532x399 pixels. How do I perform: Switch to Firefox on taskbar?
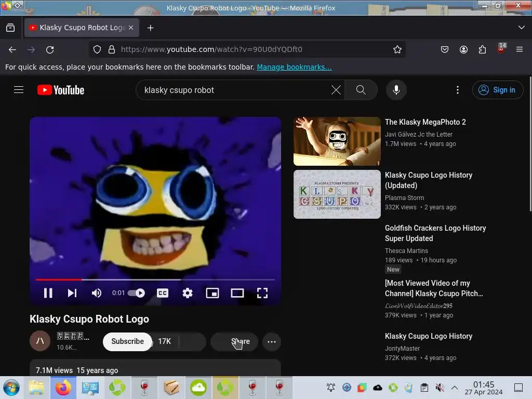pos(63,388)
